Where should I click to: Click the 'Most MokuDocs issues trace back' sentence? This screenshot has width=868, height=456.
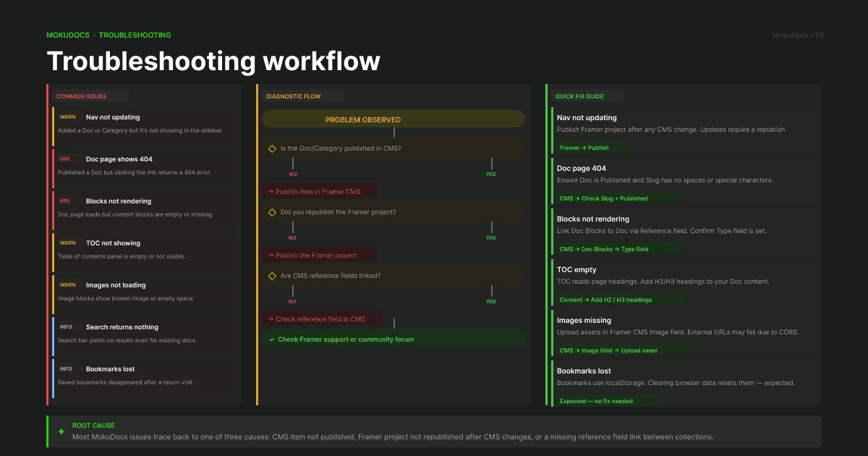point(393,436)
